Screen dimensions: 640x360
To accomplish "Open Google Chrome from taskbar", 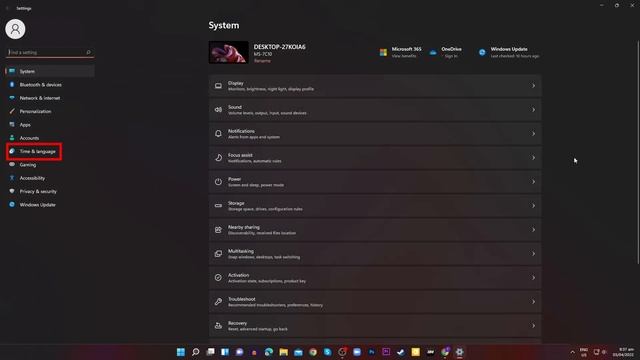I will [313, 352].
